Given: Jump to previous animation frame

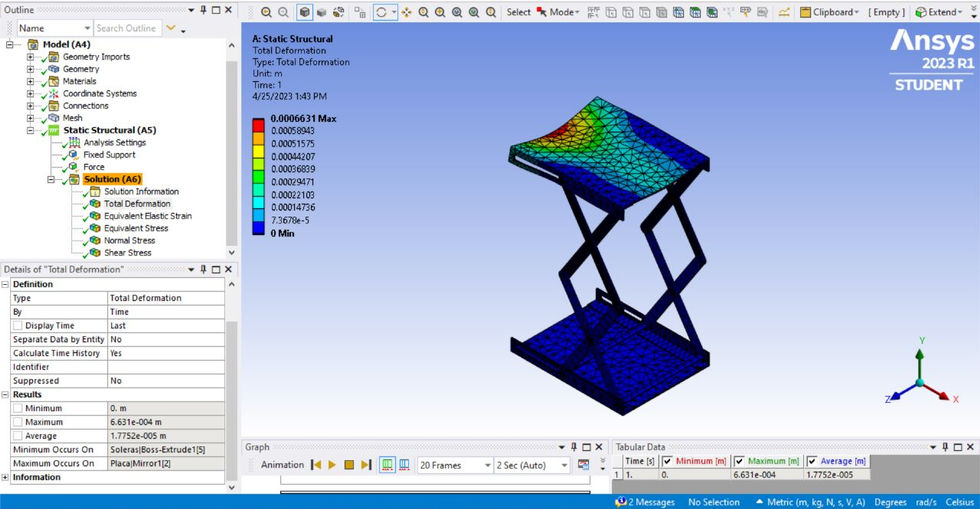Looking at the screenshot, I should tap(316, 465).
